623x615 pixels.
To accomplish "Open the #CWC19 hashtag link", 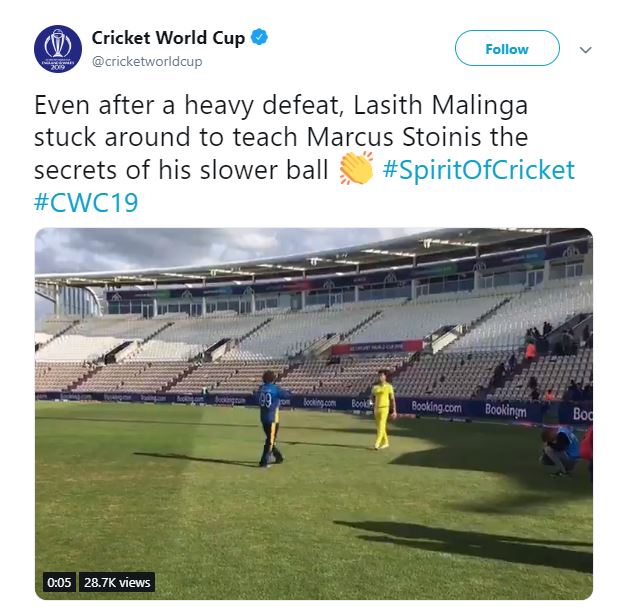I will click(x=86, y=203).
